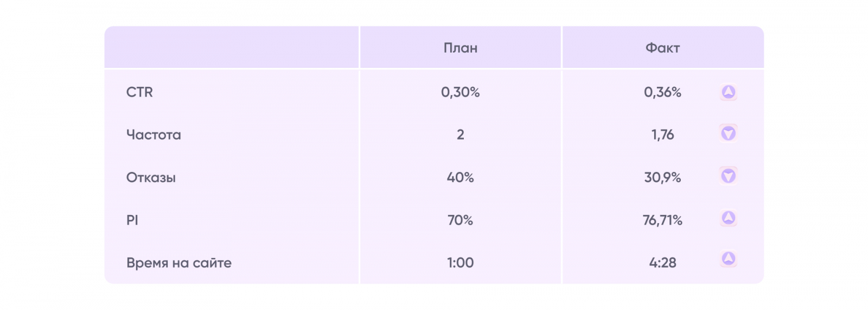Select the План column header
Image resolution: width=868 pixels, height=310 pixels.
[460, 48]
